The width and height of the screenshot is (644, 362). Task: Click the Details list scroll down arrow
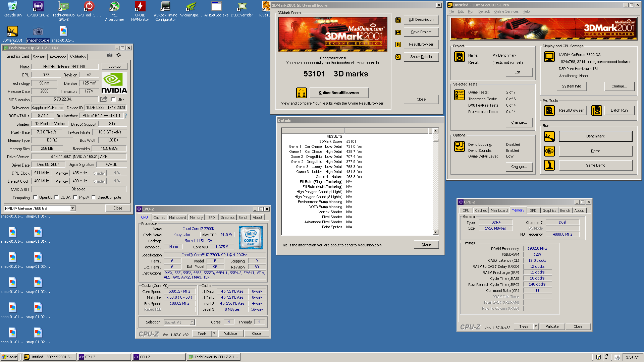tap(435, 232)
